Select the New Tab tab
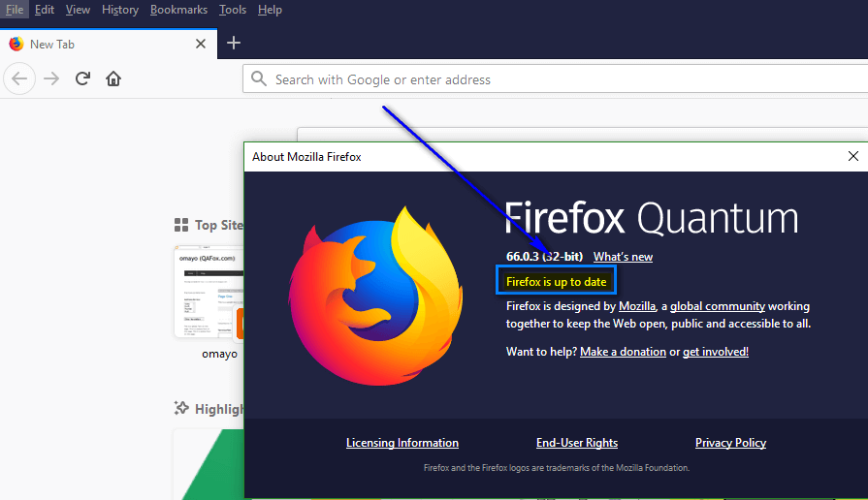 click(109, 44)
